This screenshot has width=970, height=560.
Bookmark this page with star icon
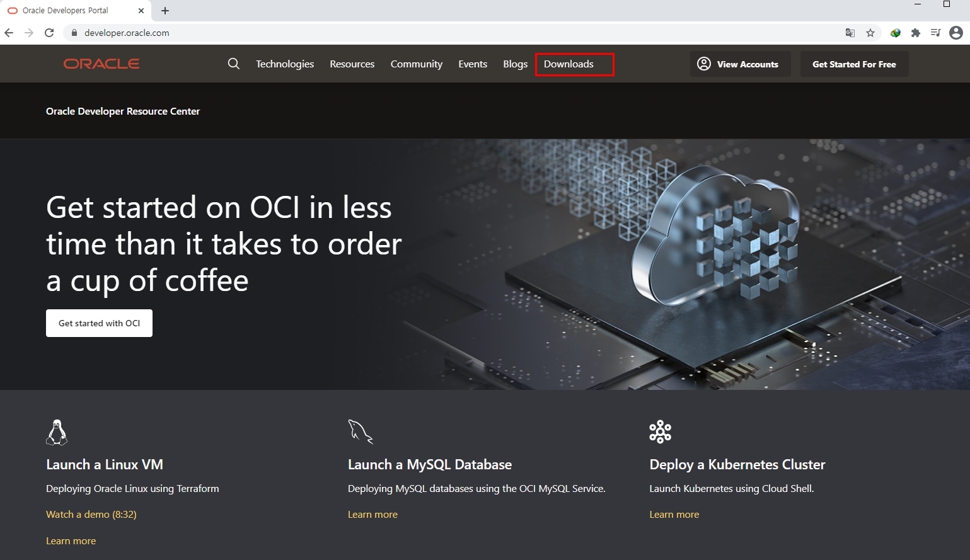870,33
